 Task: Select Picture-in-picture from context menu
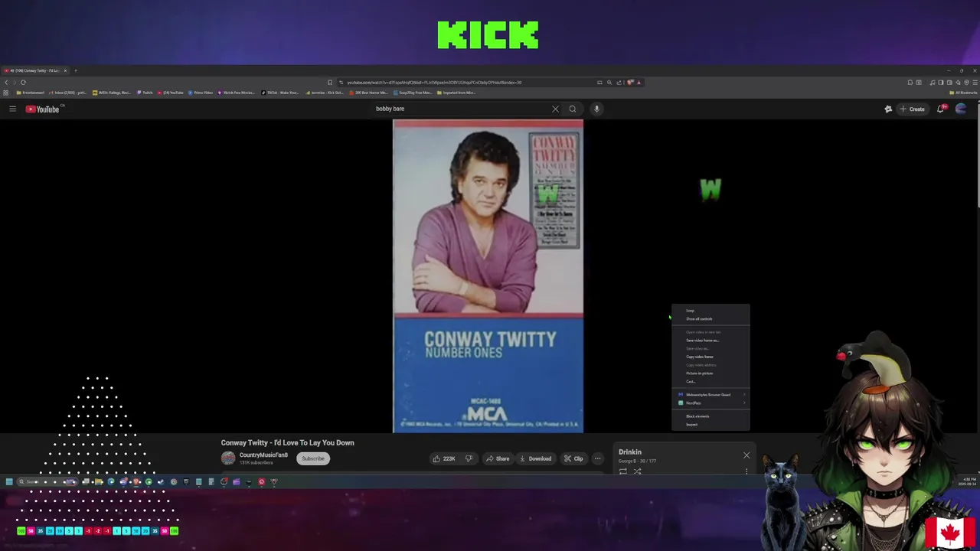710,373
